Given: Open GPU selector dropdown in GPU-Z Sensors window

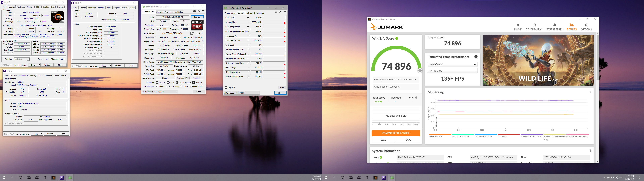Looking at the screenshot, I should [242, 93].
